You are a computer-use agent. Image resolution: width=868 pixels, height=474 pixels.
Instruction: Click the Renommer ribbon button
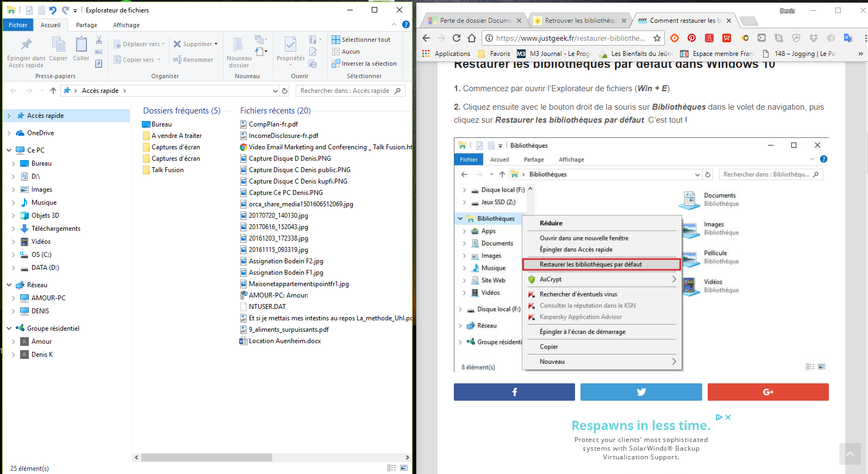pos(193,60)
